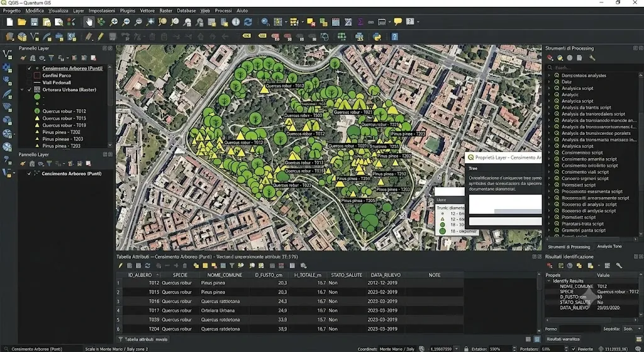This screenshot has width=644, height=352.
Task: Select the Pan Map hand tool
Action: [89, 22]
